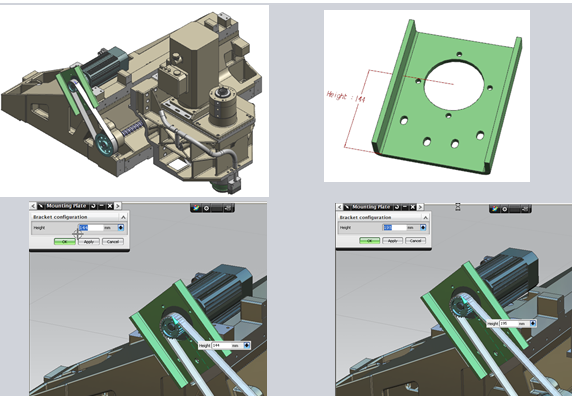Click the colorful palette icon in right viewport toolbar

495,209
